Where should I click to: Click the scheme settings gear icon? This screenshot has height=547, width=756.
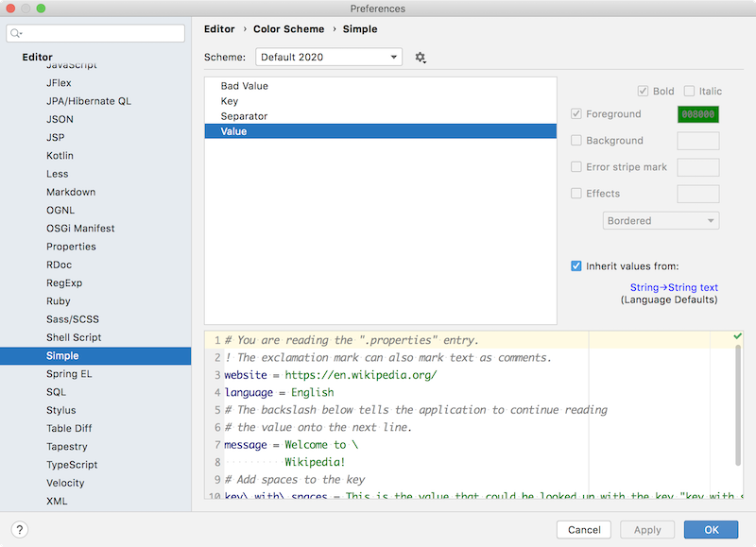[x=421, y=58]
